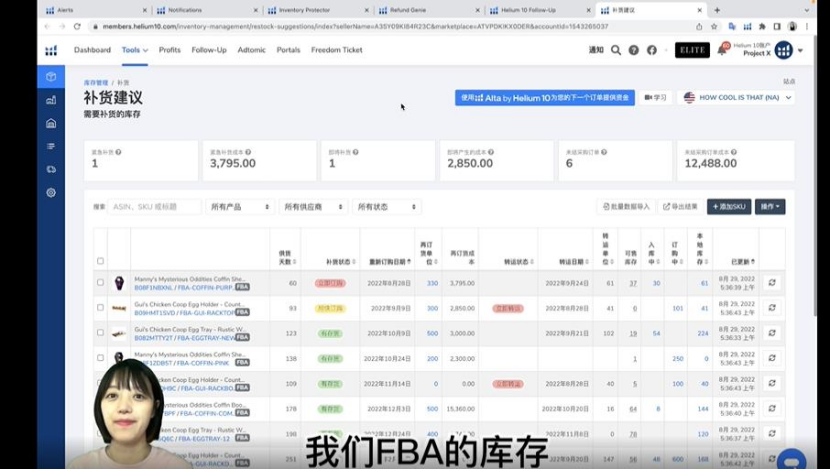Open the Tools menu in navigation

[x=135, y=50]
